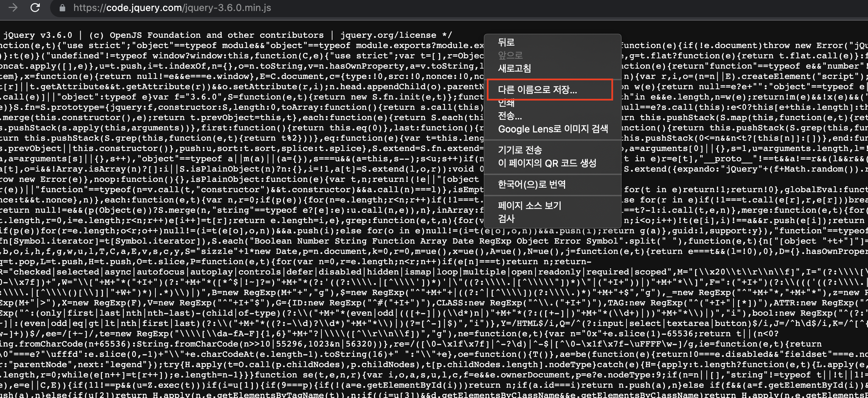Click 검사 to open inspector
This screenshot has height=398, width=868.
(x=506, y=219)
